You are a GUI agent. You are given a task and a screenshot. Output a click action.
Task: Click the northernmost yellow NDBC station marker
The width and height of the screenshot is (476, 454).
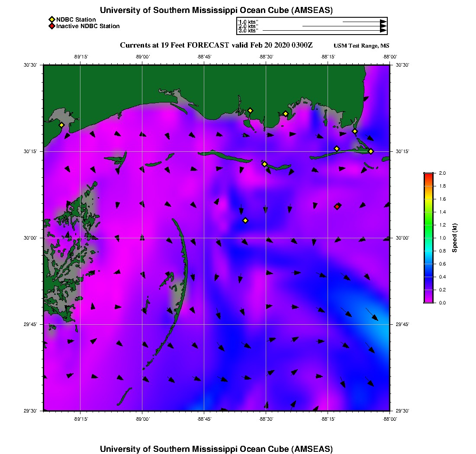tap(250, 110)
